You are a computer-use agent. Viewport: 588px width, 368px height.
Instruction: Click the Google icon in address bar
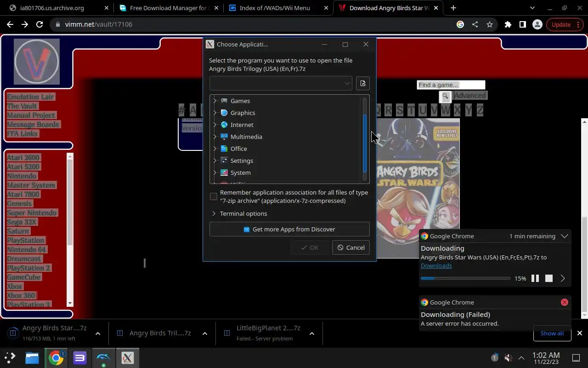pos(460,24)
